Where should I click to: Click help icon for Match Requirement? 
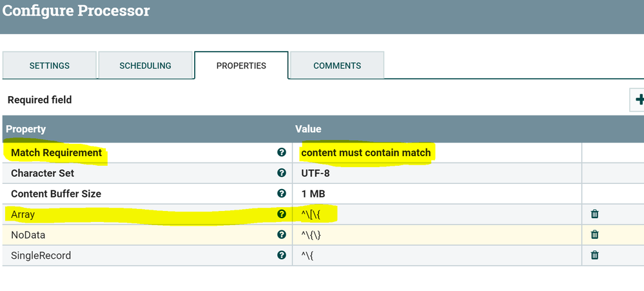[x=281, y=152]
